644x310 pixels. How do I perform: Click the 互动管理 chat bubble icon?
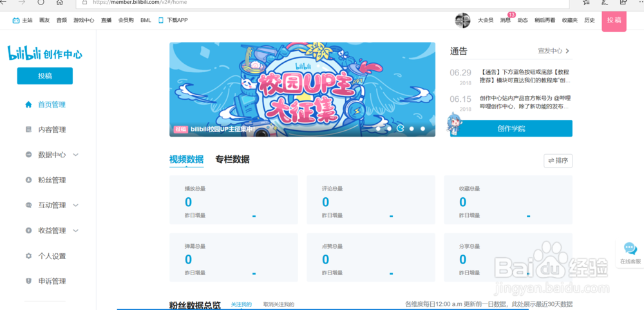tap(28, 205)
